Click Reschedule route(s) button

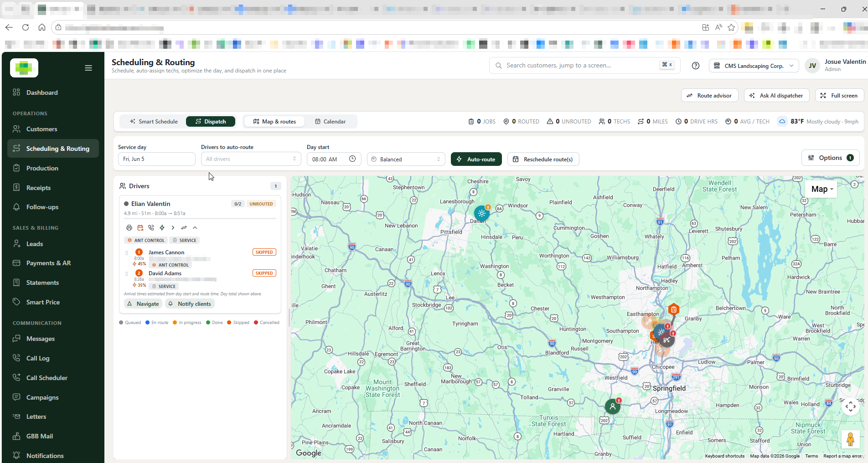[543, 159]
